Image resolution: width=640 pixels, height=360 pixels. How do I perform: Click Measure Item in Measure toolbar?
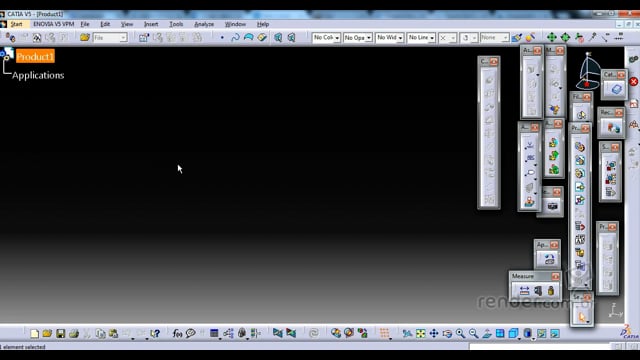pos(538,291)
